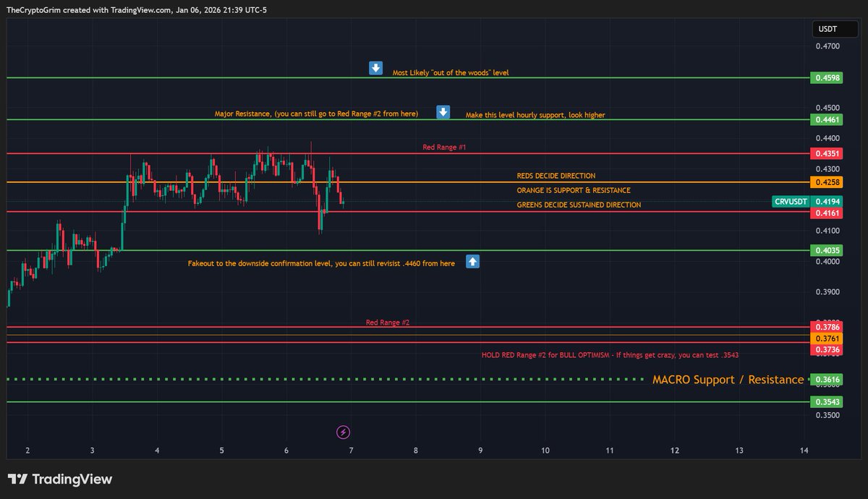
Task: Activate the purple lightning quick-trade icon
Action: tap(343, 432)
